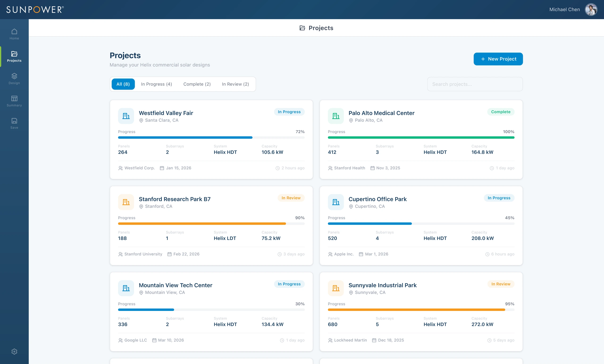This screenshot has width=604, height=364.
Task: Click Michael Chen's profile avatar
Action: (x=591, y=10)
